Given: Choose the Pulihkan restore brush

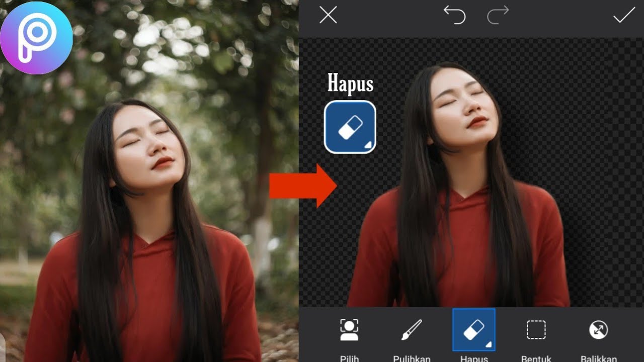Looking at the screenshot, I should pyautogui.click(x=412, y=330).
